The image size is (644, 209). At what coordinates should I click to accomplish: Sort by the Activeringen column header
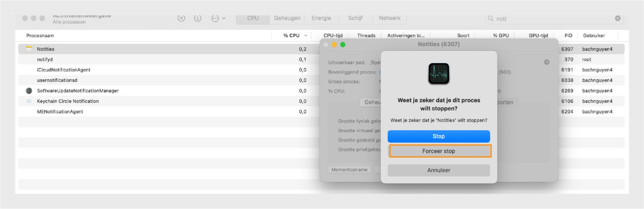point(406,36)
